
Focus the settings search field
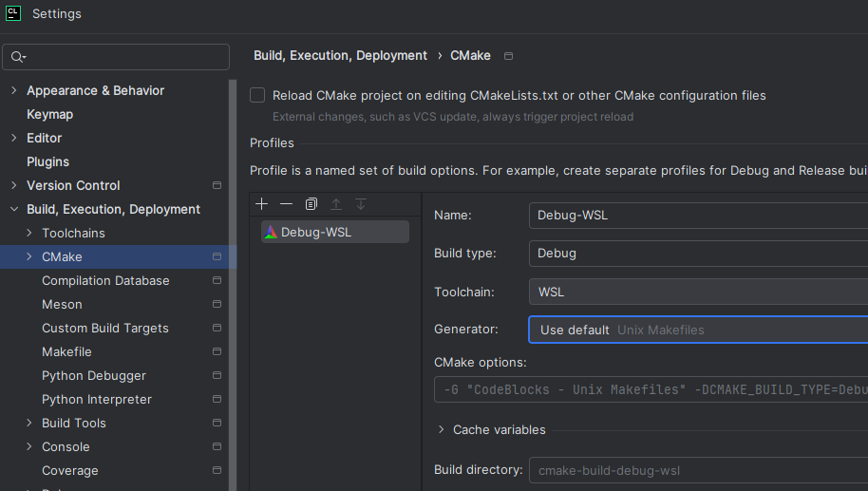pos(116,57)
